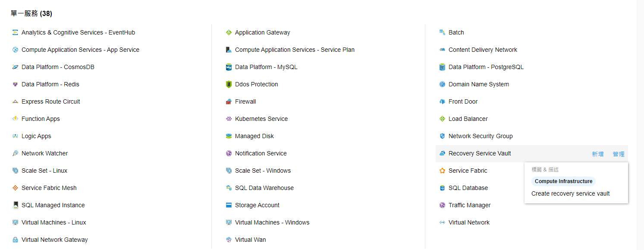Click the Network Security Group shield icon
Screen dimensions: 644x250
pyautogui.click(x=442, y=136)
